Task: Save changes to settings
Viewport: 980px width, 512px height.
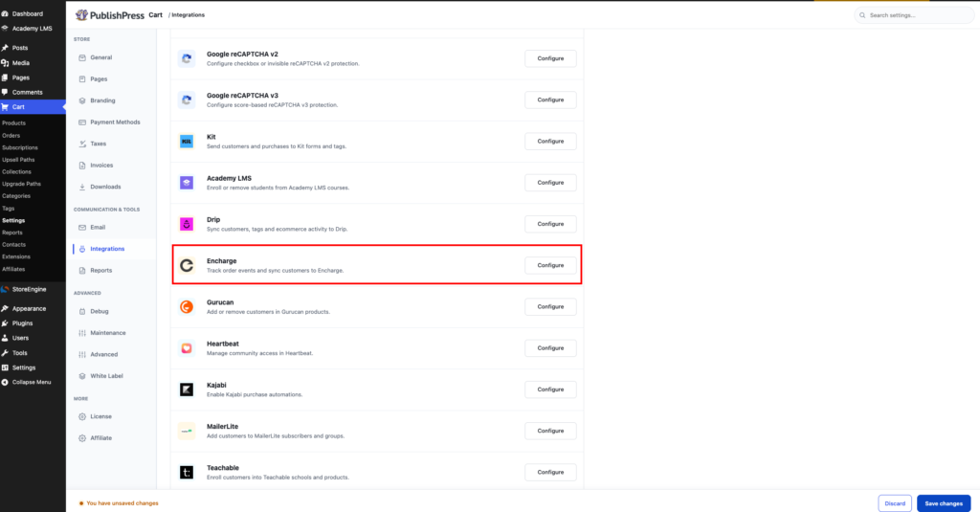Action: point(943,503)
